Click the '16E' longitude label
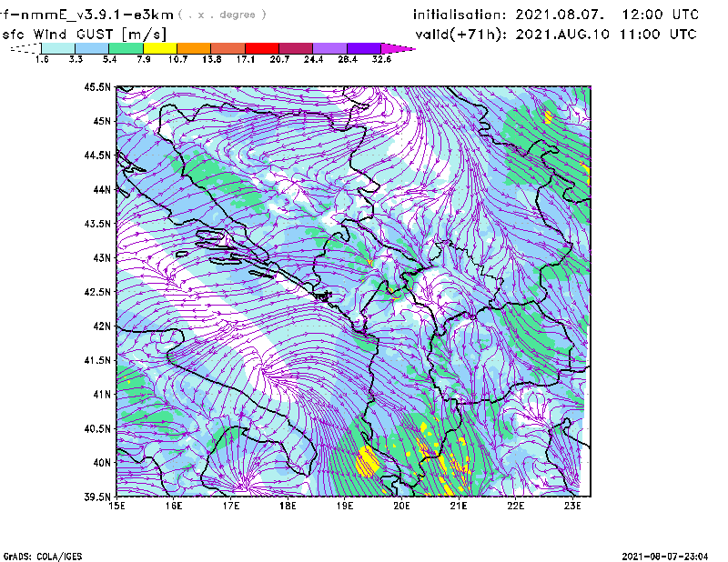This screenshot has width=728, height=562. pos(174,506)
